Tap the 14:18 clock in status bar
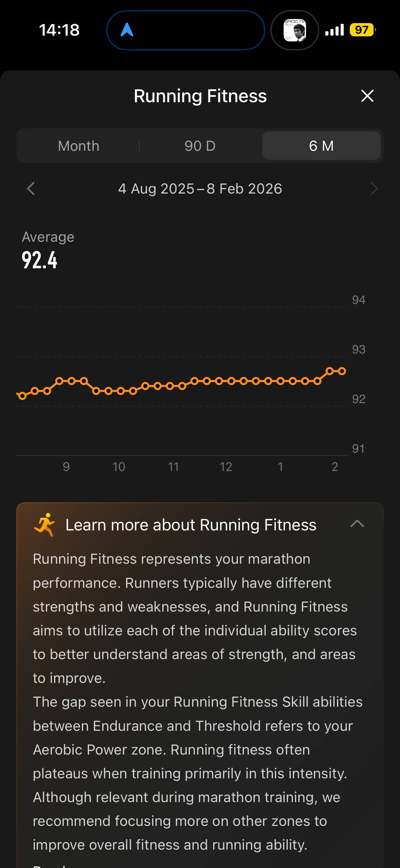400x868 pixels. [x=59, y=30]
